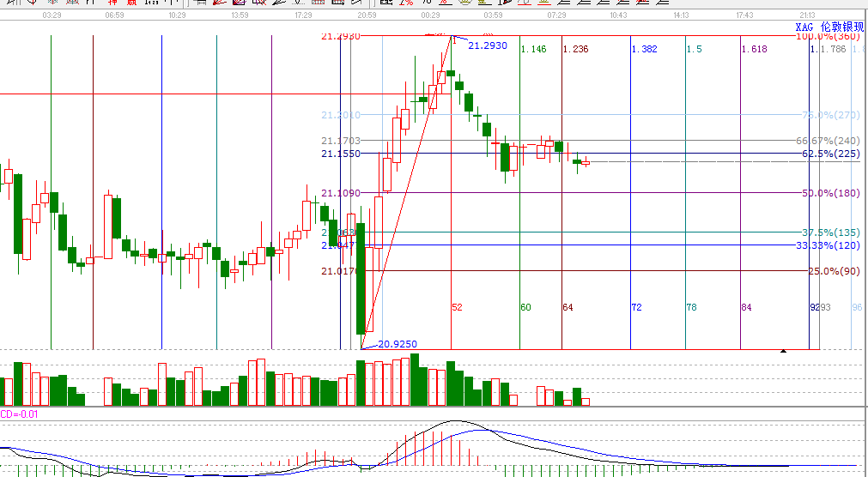Viewport: 868px width, 477px height.
Task: Select the 1.382 time extension label
Action: pyautogui.click(x=644, y=50)
